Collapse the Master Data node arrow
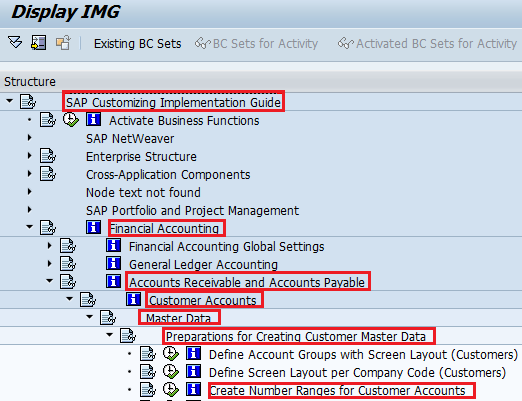 click(x=90, y=317)
